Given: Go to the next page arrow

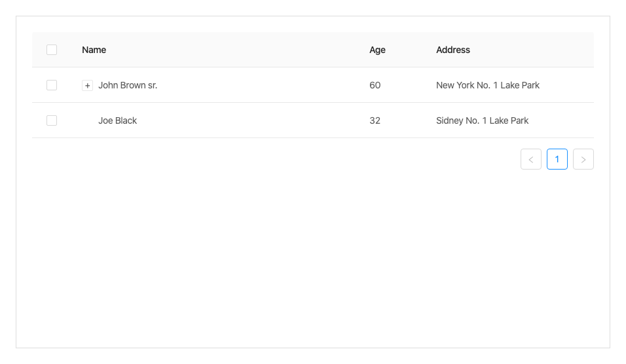Looking at the screenshot, I should point(583,159).
